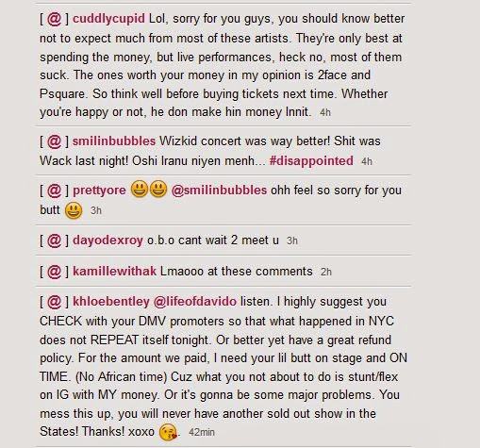Open cuddlycupid's profile link
This screenshot has width=480, height=448.
click(108, 19)
